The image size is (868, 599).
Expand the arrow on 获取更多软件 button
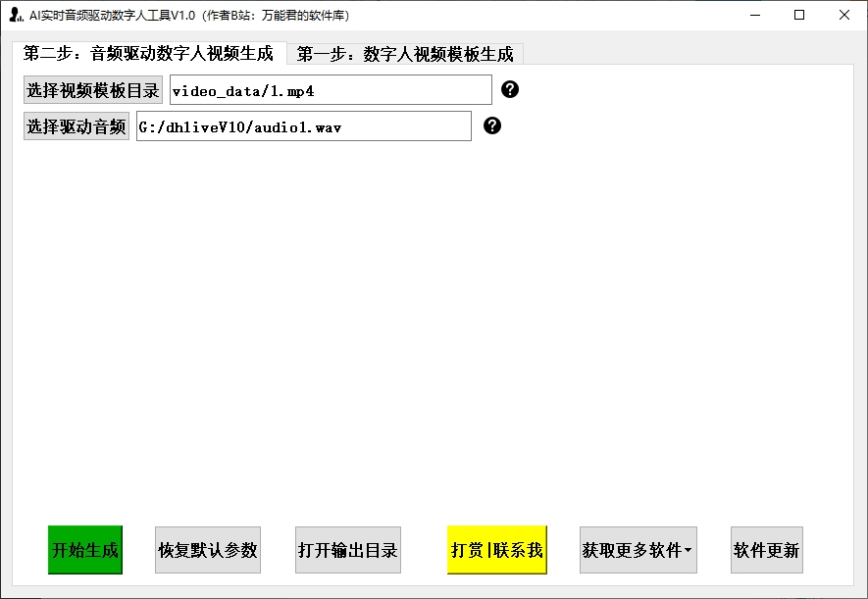[689, 550]
